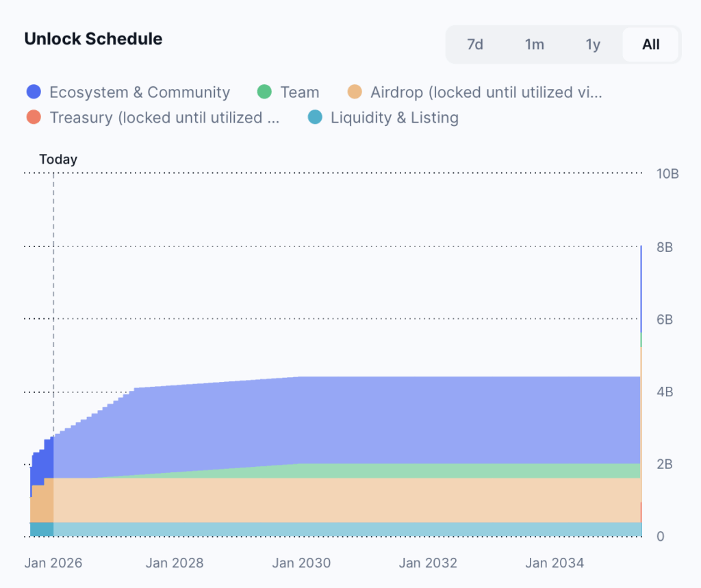Select the 1m time range tab
Viewport: 701px width, 588px height.
point(534,44)
